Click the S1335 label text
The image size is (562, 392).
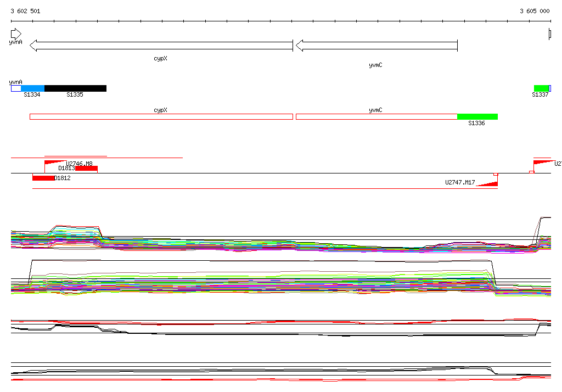(x=75, y=94)
